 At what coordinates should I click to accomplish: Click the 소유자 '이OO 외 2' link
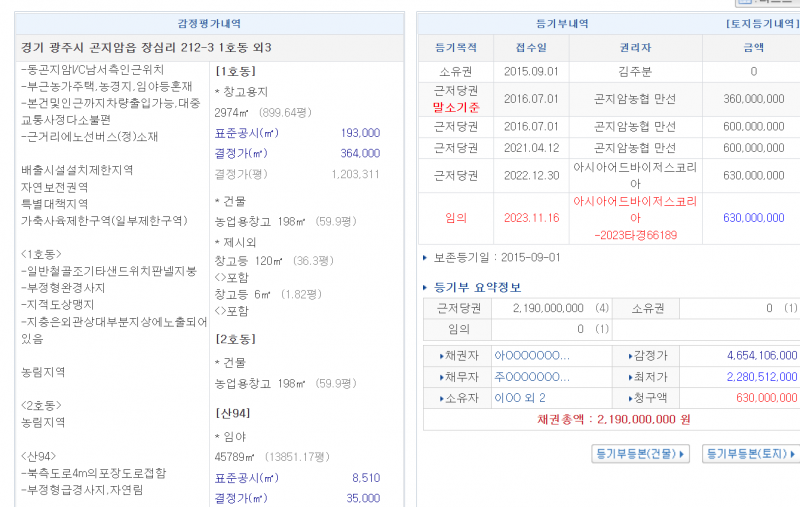pos(520,398)
